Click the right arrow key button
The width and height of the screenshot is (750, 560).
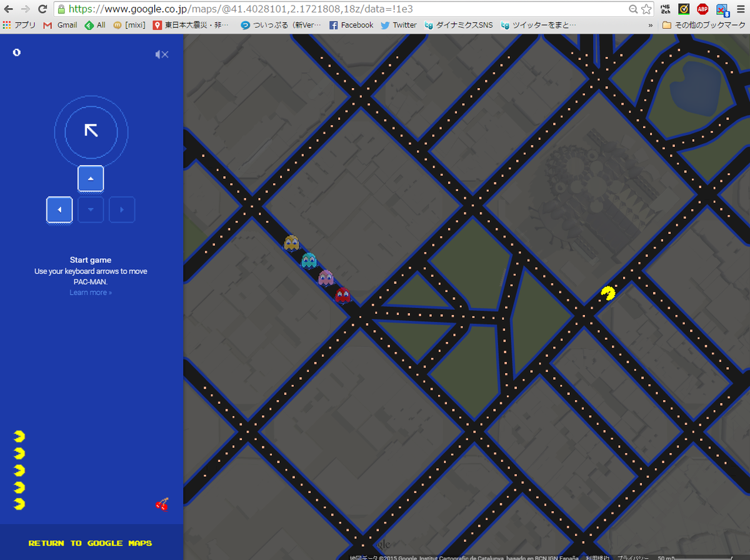click(122, 209)
